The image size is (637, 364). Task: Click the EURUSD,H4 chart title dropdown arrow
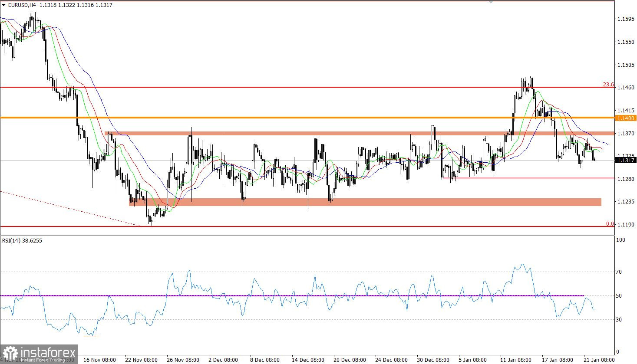tap(3, 5)
